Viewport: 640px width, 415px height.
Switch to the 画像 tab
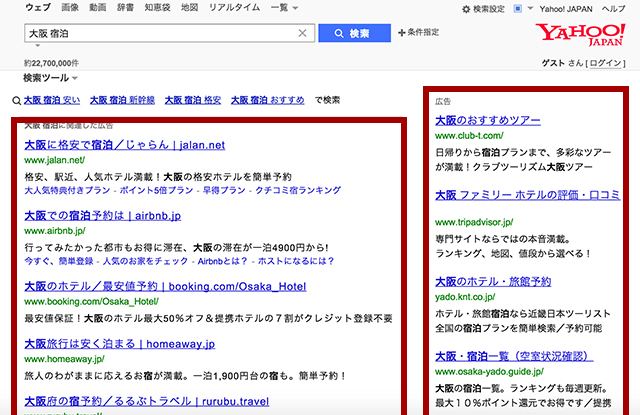(70, 7)
